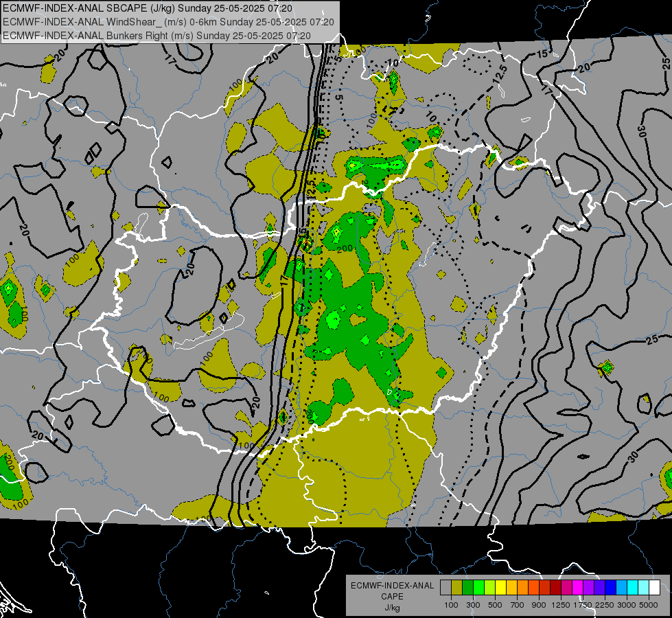
Task: Click the legend scale value 300
Action: (x=473, y=605)
